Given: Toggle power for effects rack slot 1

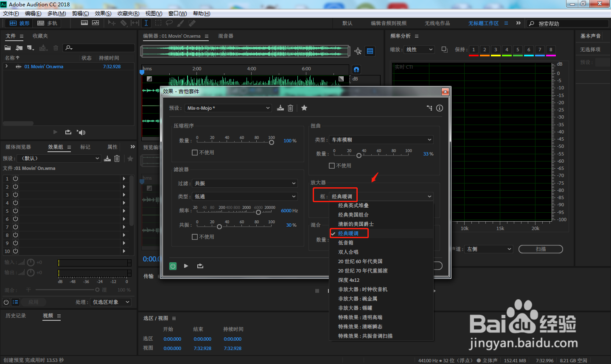Looking at the screenshot, I should click(15, 178).
